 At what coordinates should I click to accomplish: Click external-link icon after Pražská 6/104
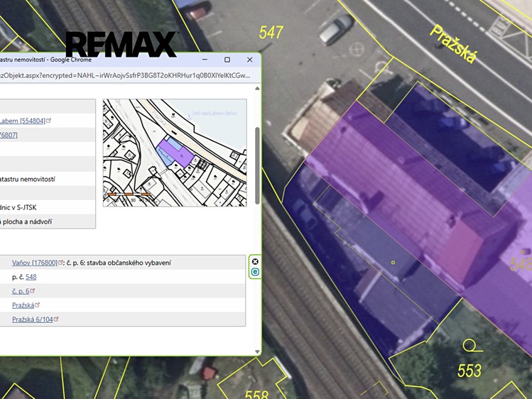tap(56, 319)
